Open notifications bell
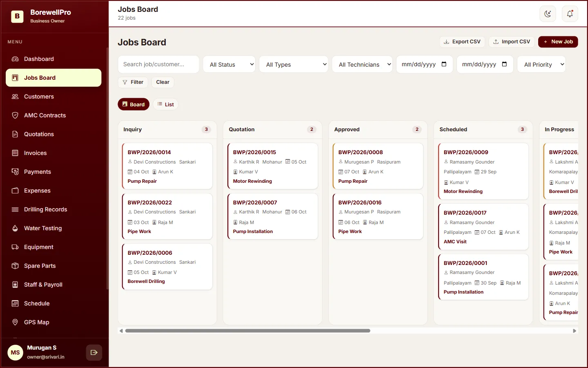Image resolution: width=588 pixels, height=368 pixels. [570, 14]
